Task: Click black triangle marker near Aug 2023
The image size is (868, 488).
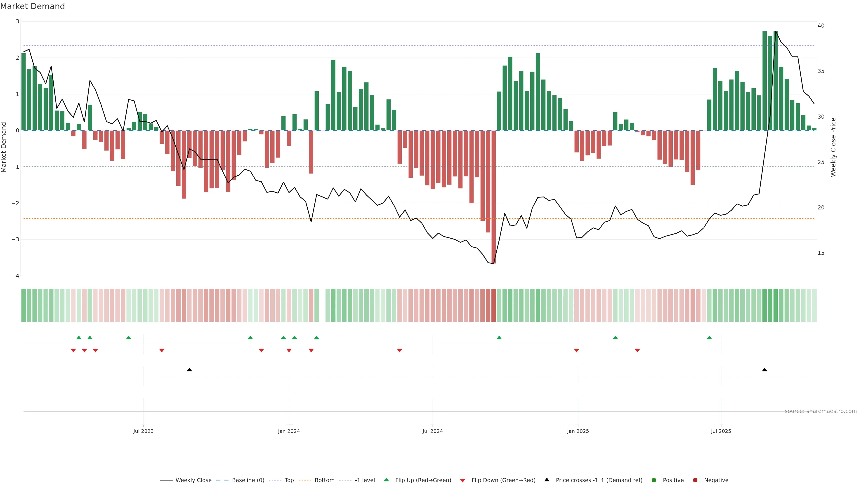Action: tap(189, 370)
